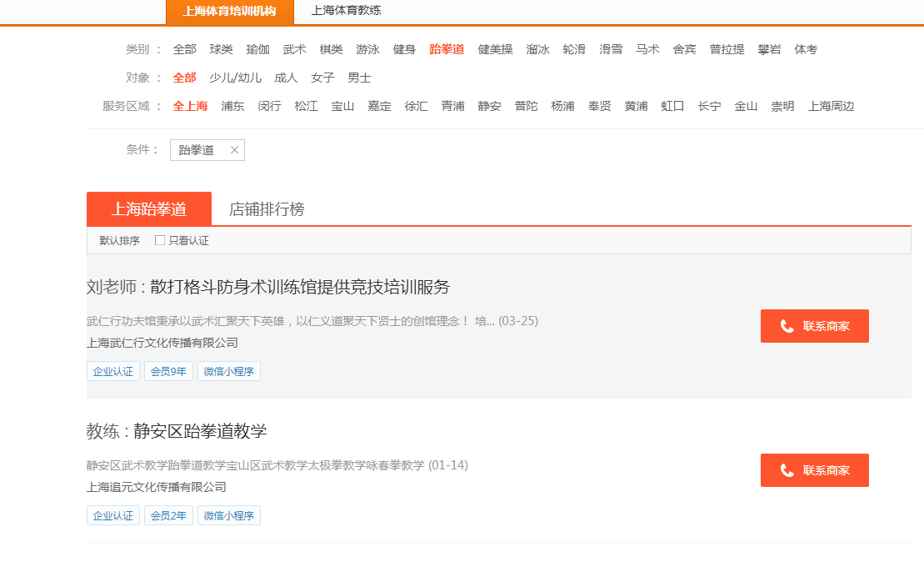This screenshot has height=567, width=924.
Task: Filter service area by 黄浦
Action: [636, 106]
